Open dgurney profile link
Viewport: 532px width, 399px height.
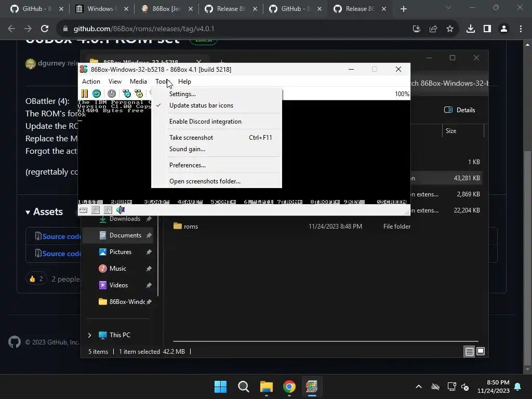click(x=51, y=63)
